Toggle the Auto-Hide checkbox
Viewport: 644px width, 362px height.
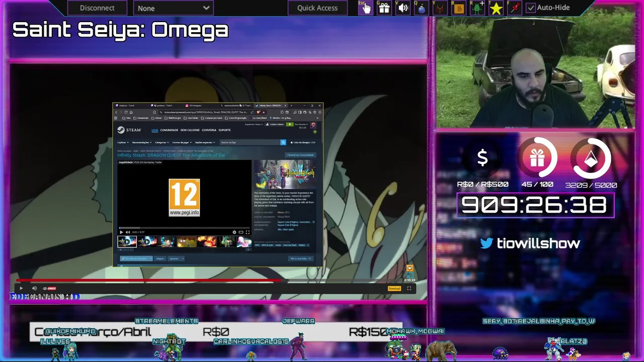click(531, 8)
